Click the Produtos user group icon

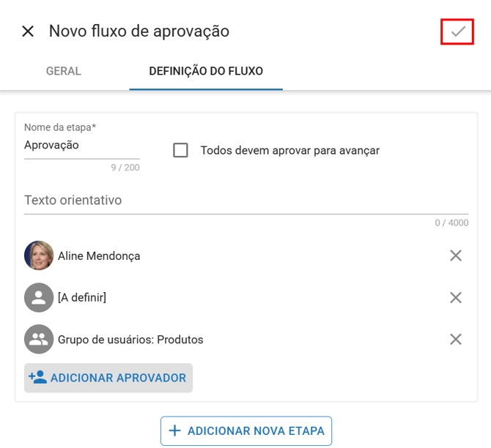click(39, 339)
